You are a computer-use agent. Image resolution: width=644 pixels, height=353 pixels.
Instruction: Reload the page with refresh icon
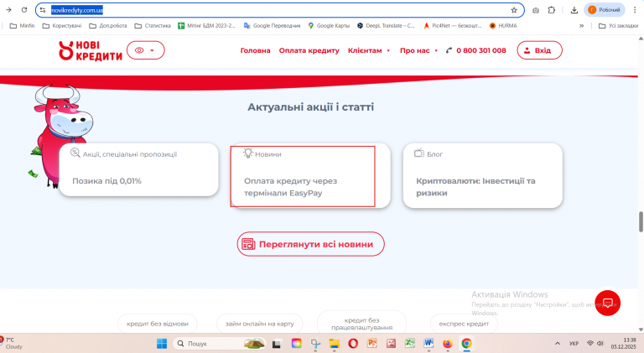click(x=24, y=10)
